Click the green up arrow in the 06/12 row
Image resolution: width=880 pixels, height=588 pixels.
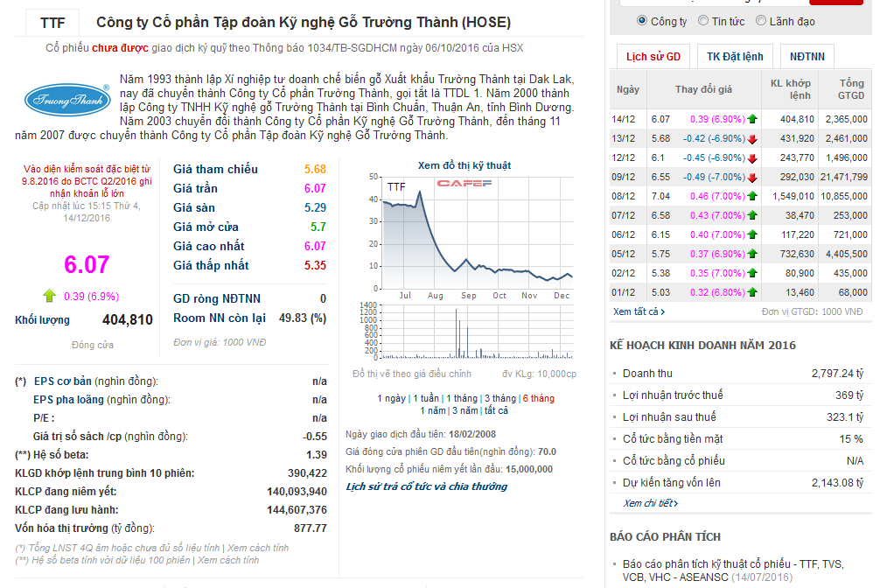[x=752, y=234]
